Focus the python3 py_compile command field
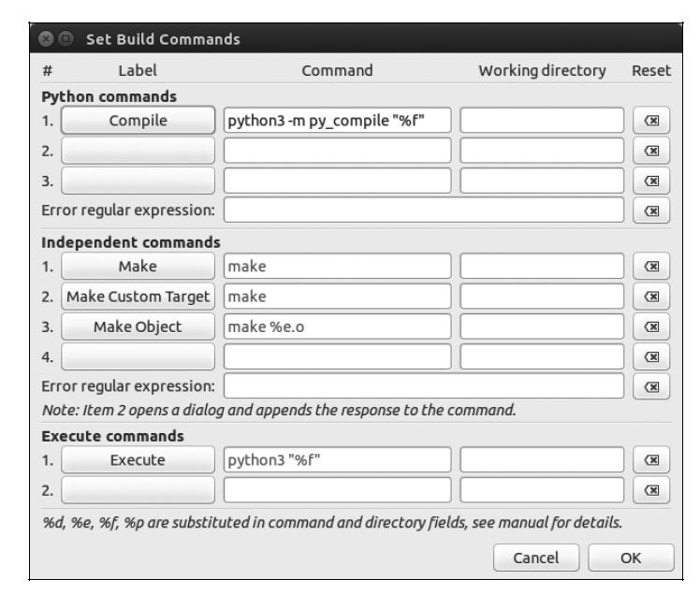The height and width of the screenshot is (594, 700). tap(337, 121)
